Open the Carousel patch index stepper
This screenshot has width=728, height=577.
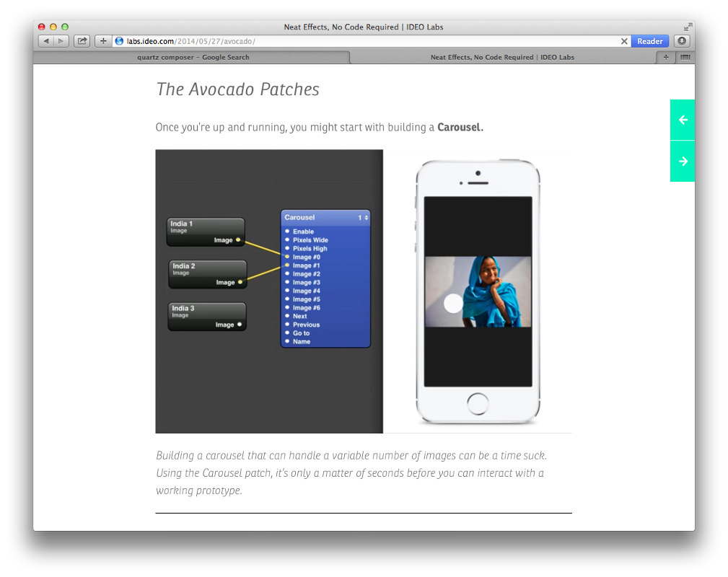[x=363, y=217]
